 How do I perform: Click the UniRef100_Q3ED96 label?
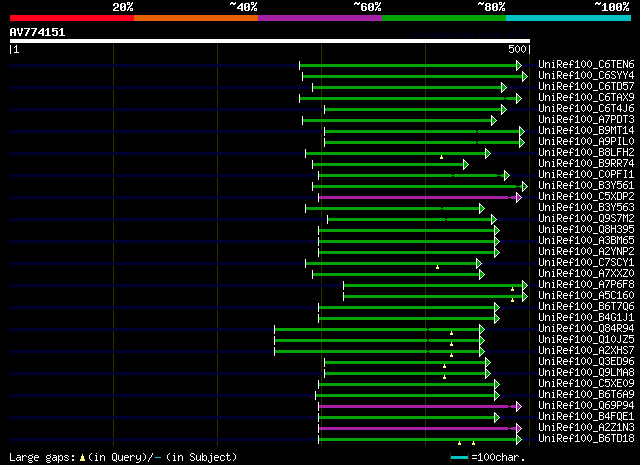tap(586, 362)
